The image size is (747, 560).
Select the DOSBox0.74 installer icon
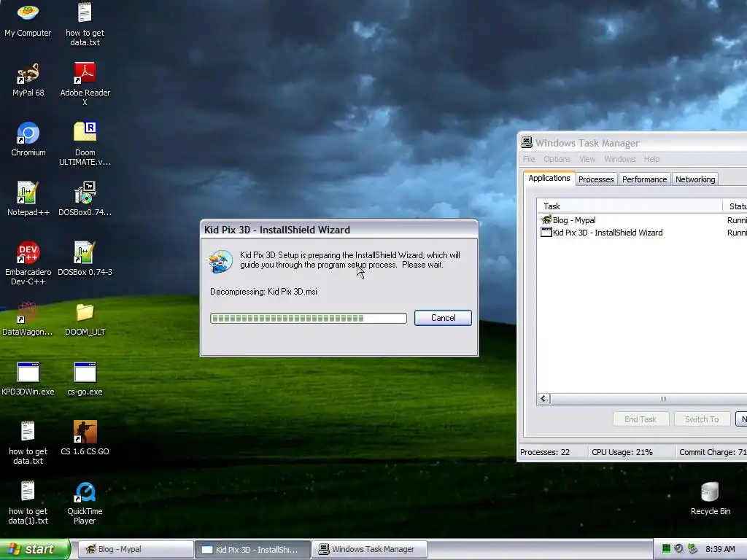coord(85,198)
